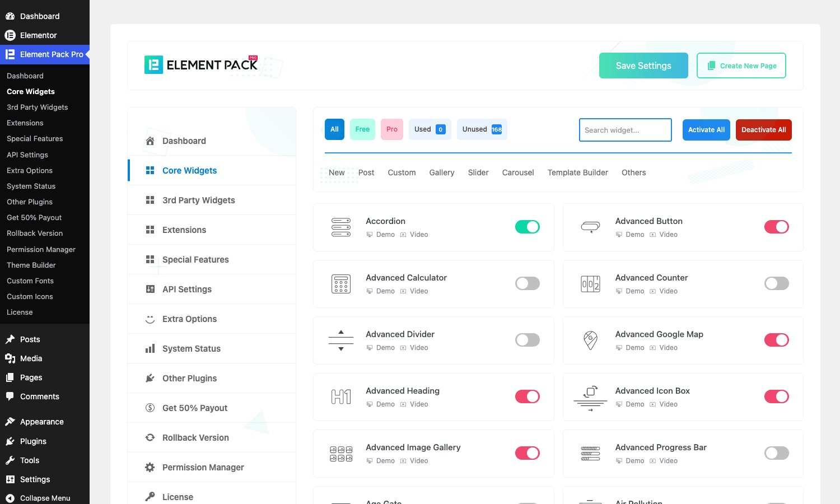This screenshot has width=840, height=504.
Task: Click the Advanced Google Map pin icon
Action: 590,340
